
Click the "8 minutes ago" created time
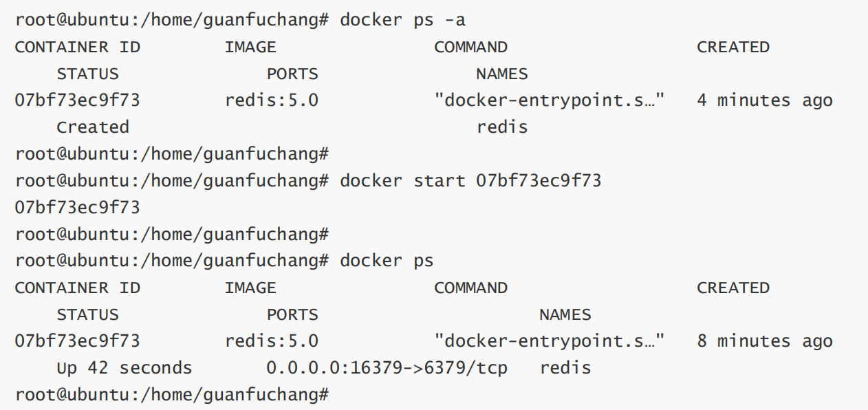click(x=764, y=341)
